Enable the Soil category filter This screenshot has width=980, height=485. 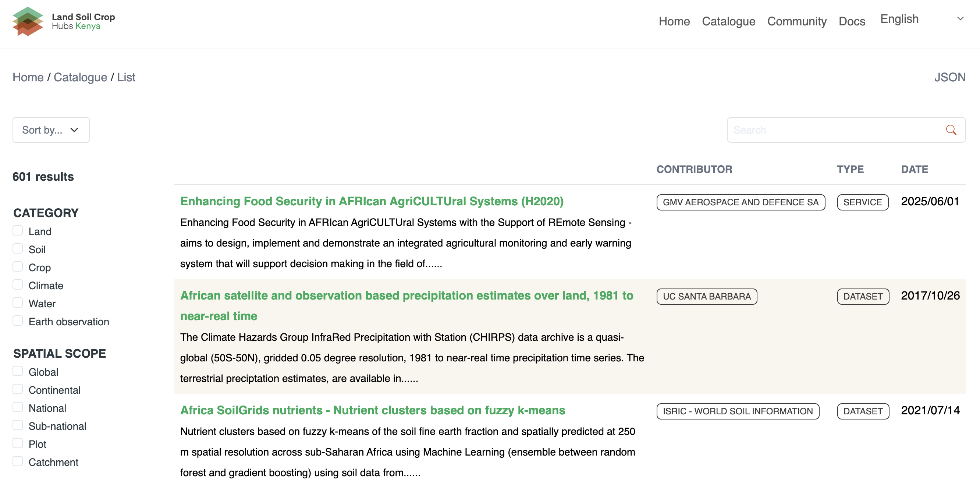tap(18, 249)
